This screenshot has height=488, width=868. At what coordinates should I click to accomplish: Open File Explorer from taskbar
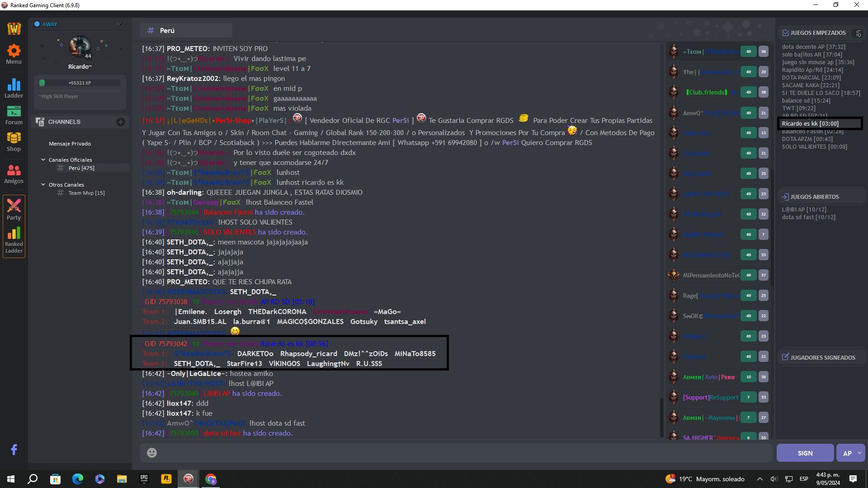122,479
